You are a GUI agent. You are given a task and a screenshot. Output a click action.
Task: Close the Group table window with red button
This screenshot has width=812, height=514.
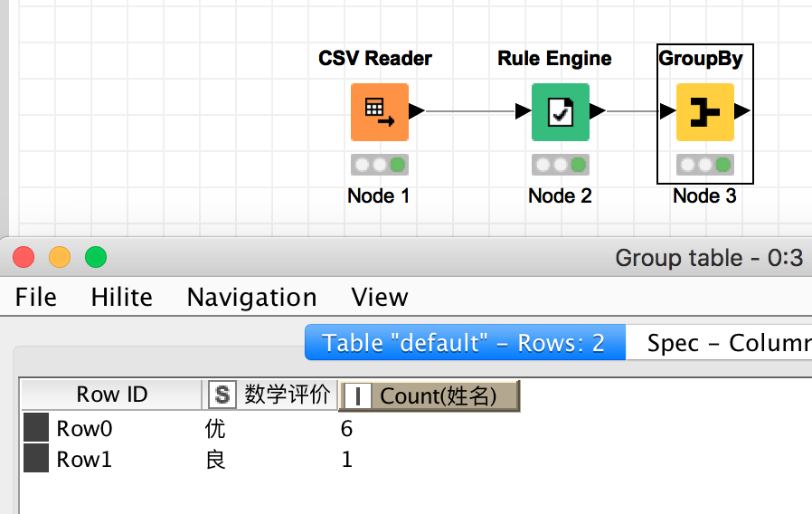(24, 257)
